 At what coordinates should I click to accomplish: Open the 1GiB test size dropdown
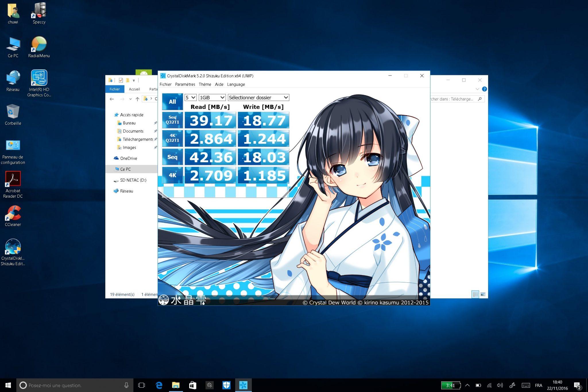pos(212,98)
